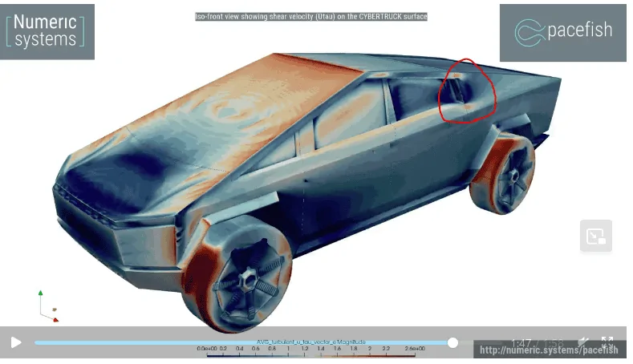
Task: Enter fullscreen with the expand arrows icon
Action: (x=607, y=342)
